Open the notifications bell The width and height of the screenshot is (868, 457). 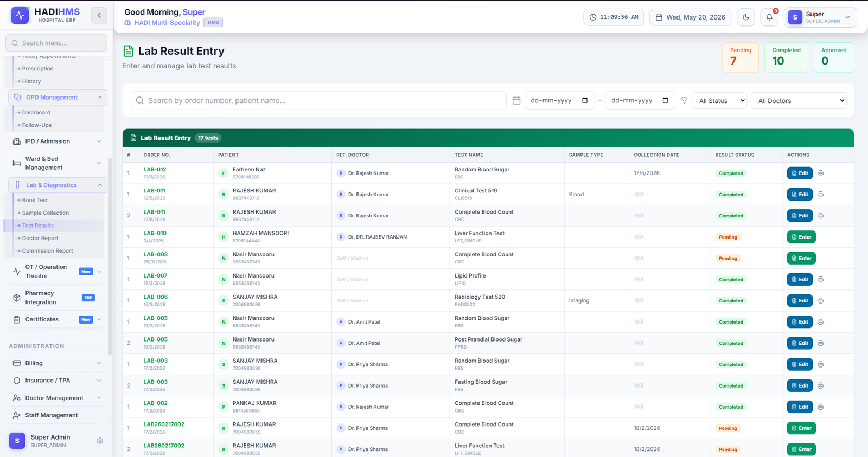point(769,17)
